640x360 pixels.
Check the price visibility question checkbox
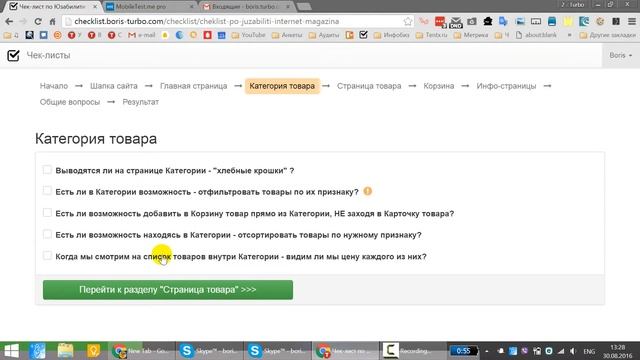47,256
